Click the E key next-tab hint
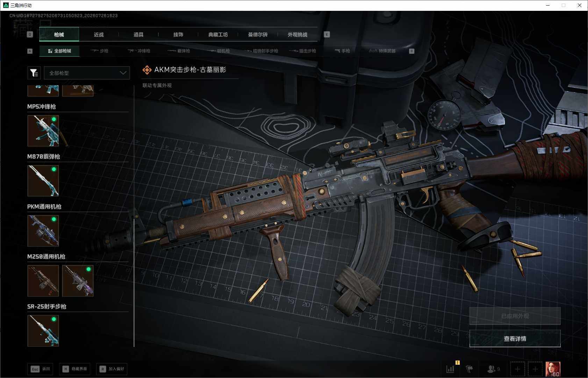The width and height of the screenshot is (588, 378). click(327, 35)
